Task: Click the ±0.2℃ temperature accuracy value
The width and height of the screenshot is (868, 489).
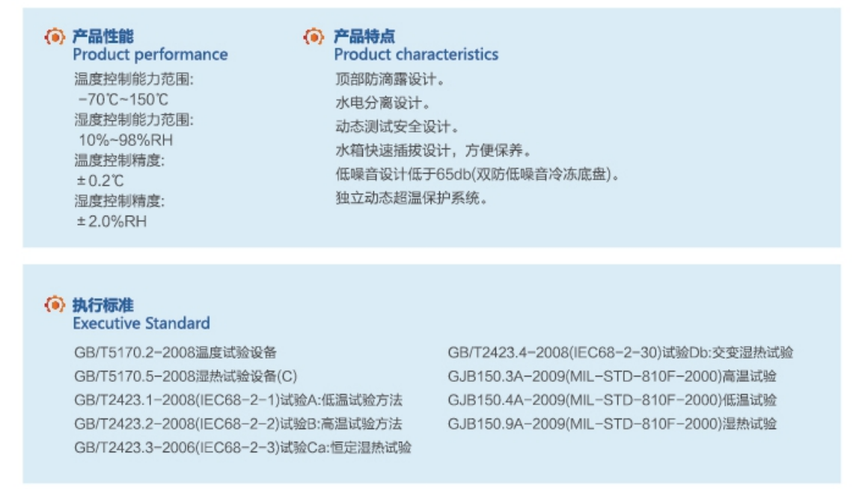Action: pos(100,180)
